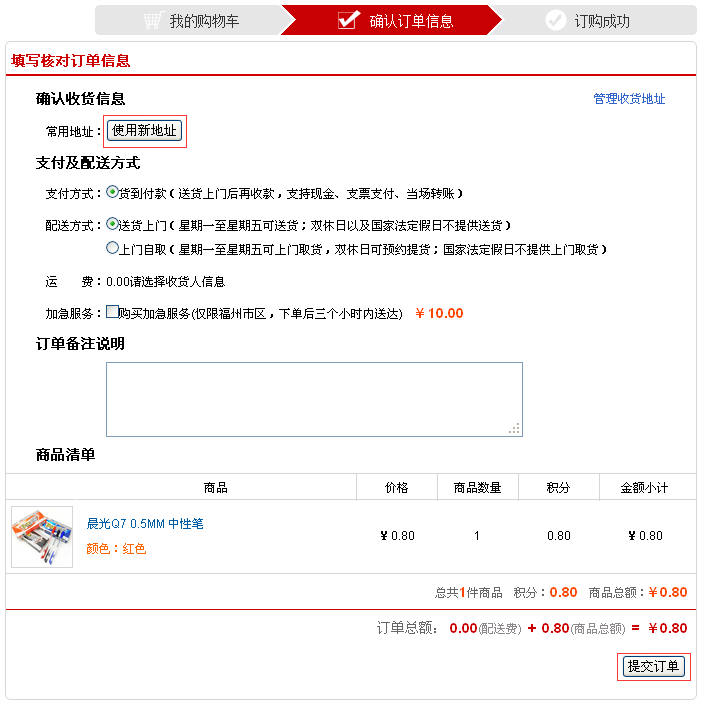Click the 商品 column header

pyautogui.click(x=215, y=488)
